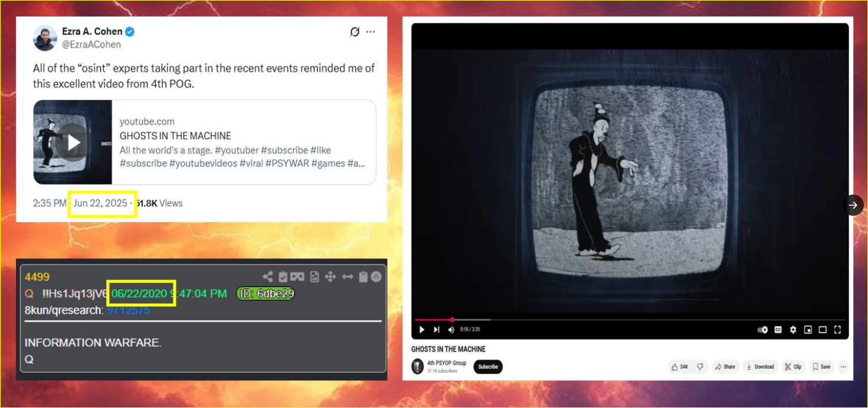Turn on closed captions (CC)

[778, 330]
